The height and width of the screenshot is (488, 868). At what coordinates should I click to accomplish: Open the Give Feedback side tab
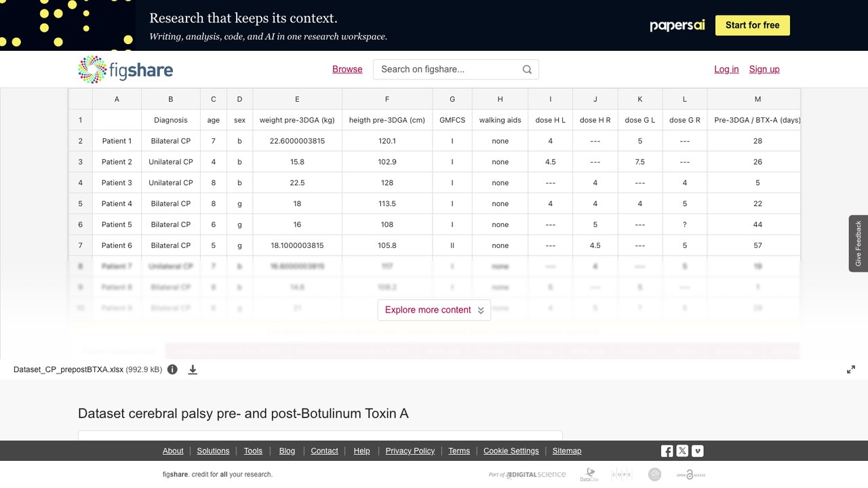click(x=859, y=243)
